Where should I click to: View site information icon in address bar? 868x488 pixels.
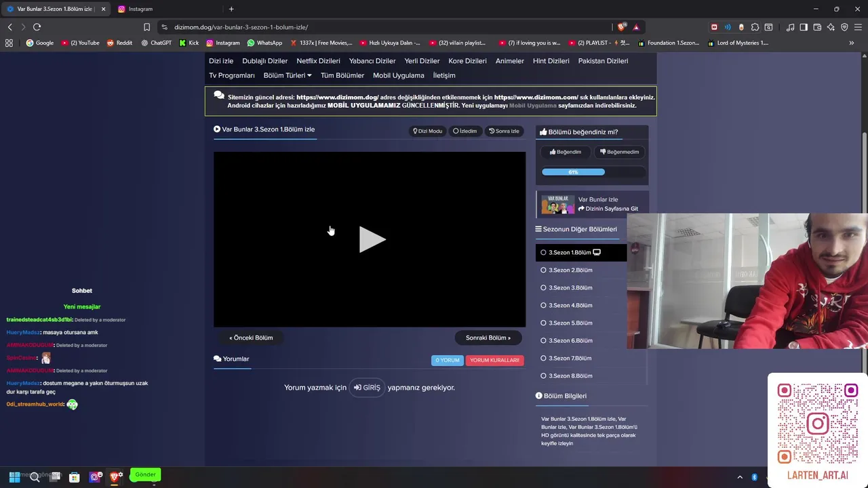(164, 27)
